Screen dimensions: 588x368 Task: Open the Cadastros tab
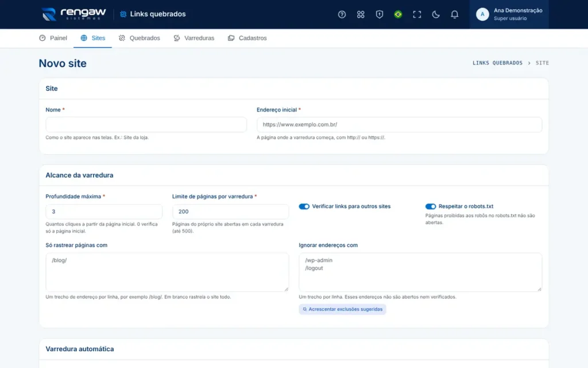click(x=247, y=38)
